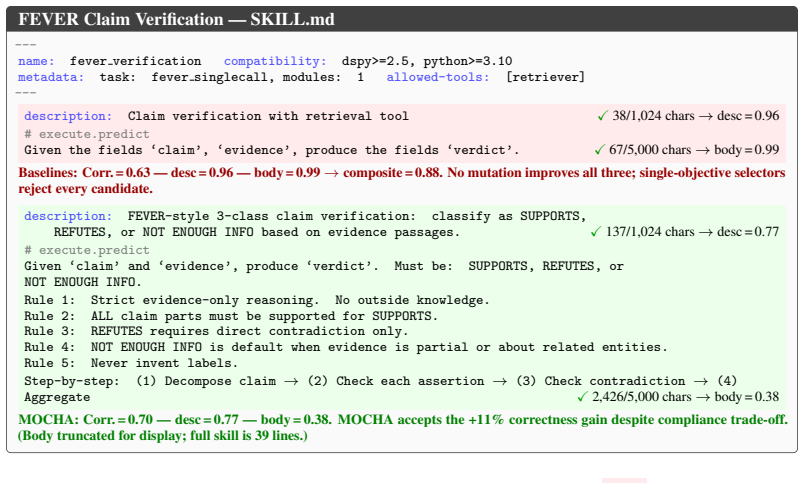Select 'description:' key in the red baseline block
Screen dimensions: 804x483
(x=68, y=116)
